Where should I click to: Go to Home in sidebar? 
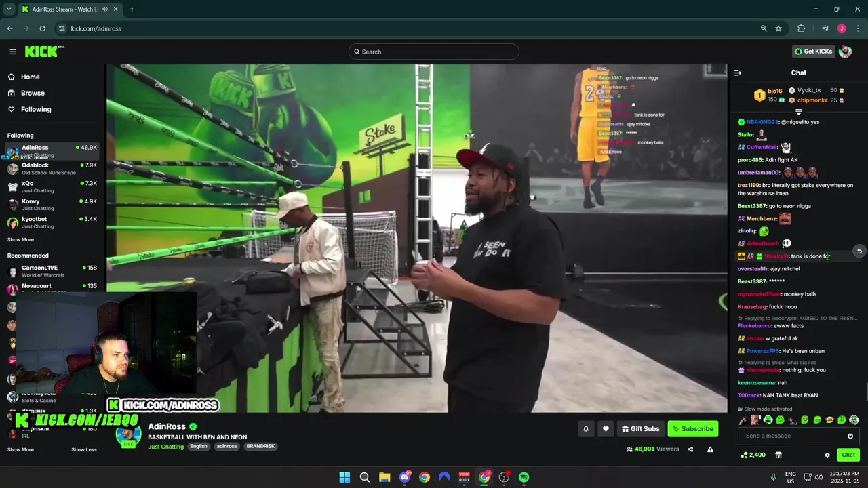click(30, 77)
